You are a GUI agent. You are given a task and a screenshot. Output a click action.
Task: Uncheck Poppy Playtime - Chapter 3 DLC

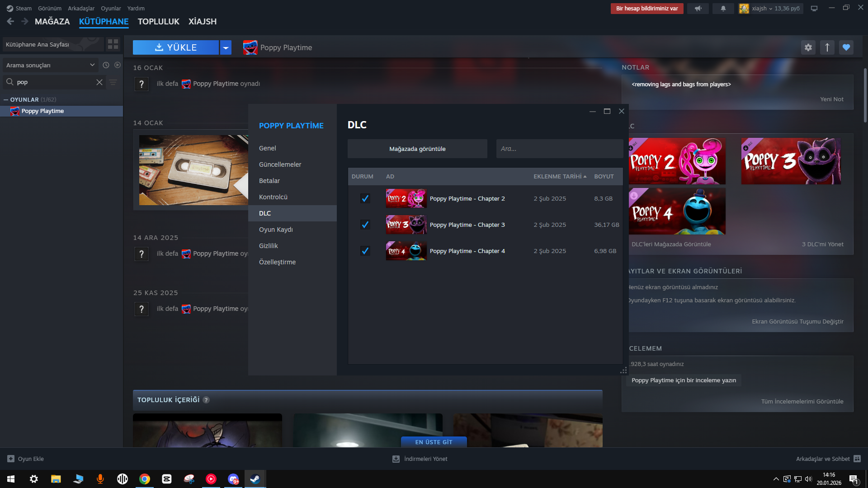tap(365, 225)
